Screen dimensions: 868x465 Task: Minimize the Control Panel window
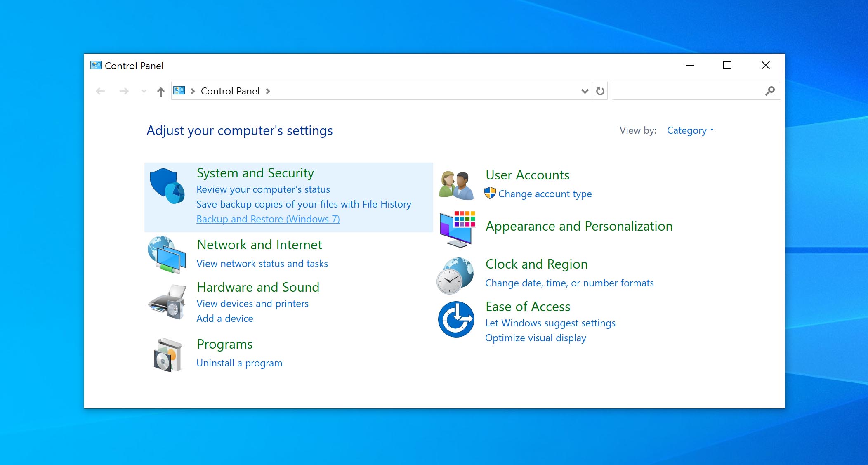(x=690, y=65)
